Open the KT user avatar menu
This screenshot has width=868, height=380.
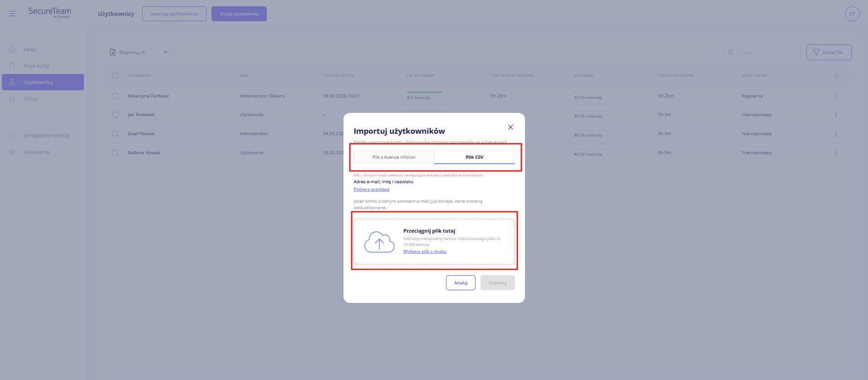click(852, 14)
